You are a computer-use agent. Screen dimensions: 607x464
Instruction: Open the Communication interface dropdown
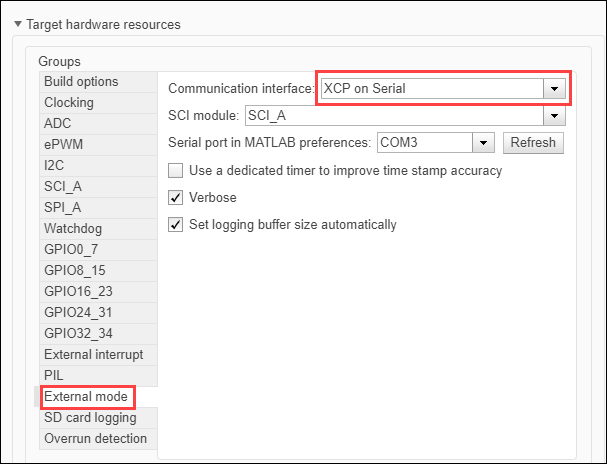(x=554, y=88)
